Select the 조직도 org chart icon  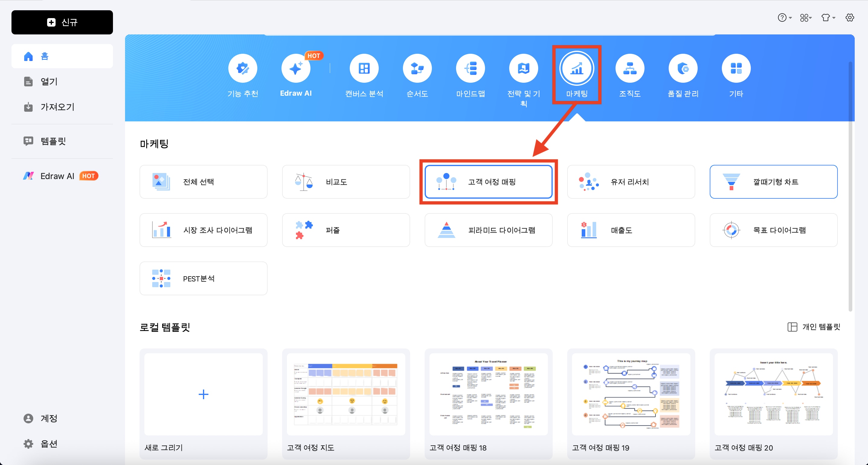629,69
